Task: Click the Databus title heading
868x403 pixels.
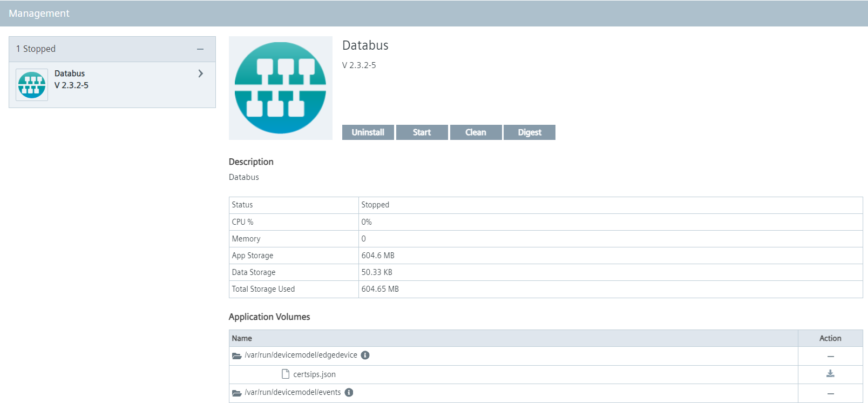Action: 365,45
